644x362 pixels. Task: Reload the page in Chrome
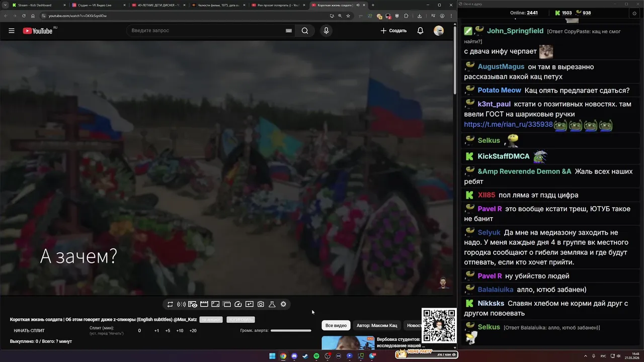[x=24, y=16]
